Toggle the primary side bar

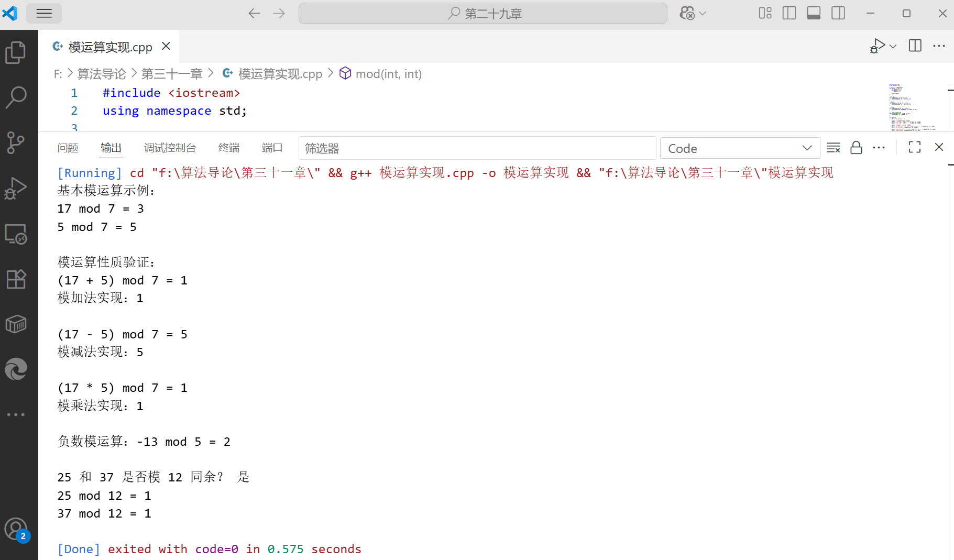789,14
